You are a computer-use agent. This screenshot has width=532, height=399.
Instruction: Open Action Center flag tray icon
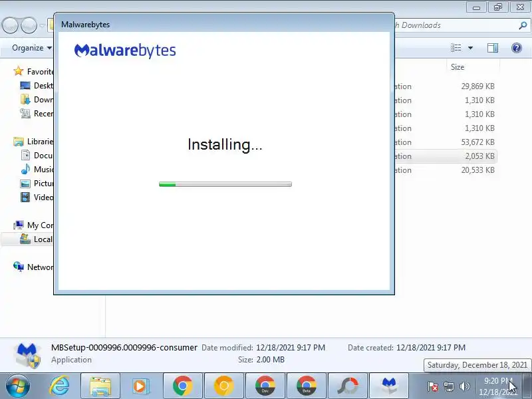(x=433, y=386)
